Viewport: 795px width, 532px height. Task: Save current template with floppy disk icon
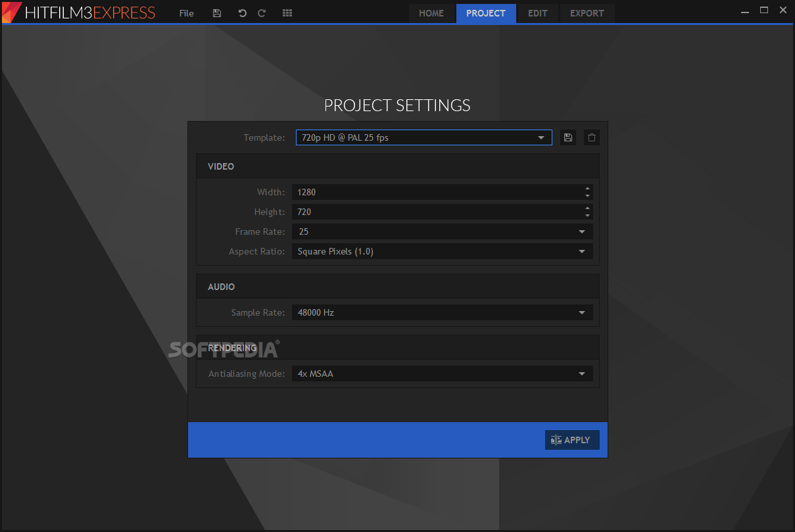point(568,137)
